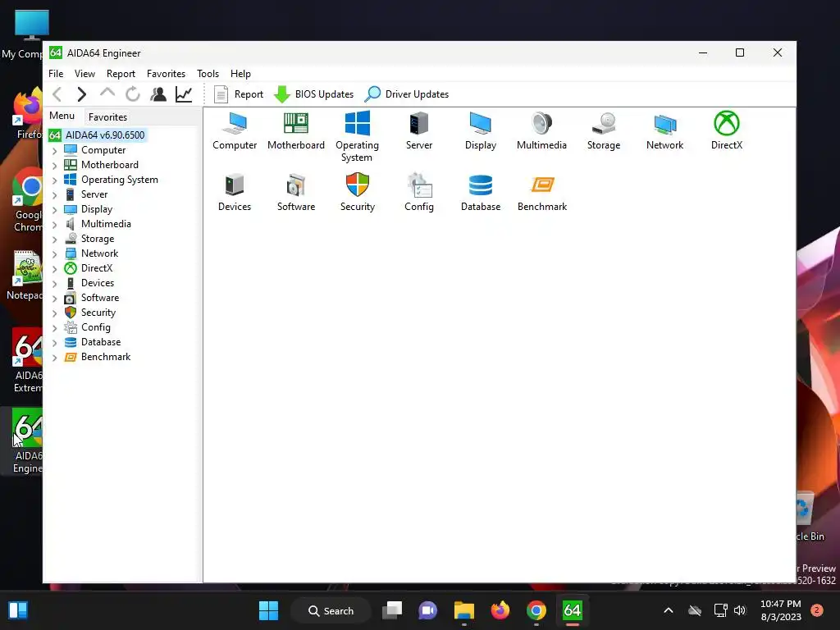Select Config in the tree
This screenshot has width=840, height=630.
95,326
